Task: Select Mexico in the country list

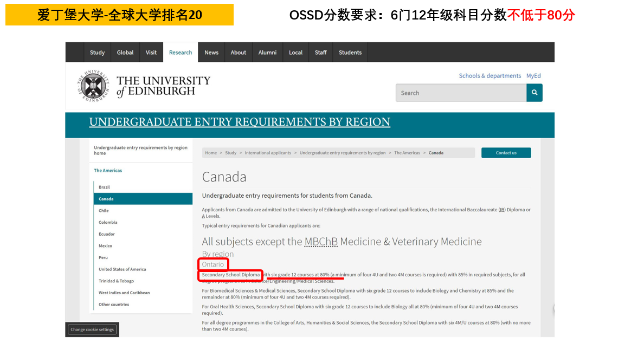Action: coord(105,246)
